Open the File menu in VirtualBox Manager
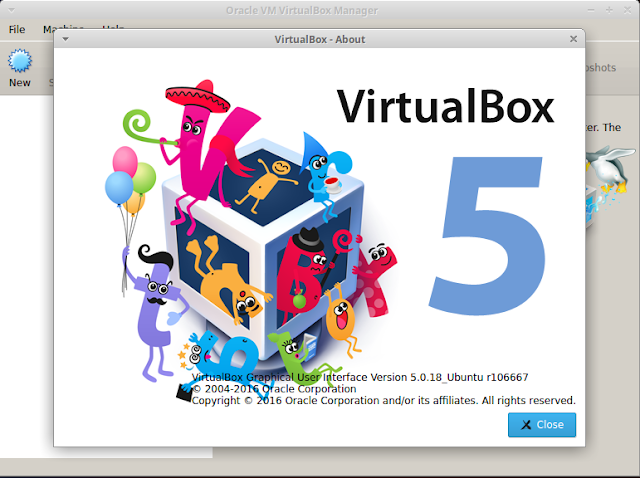 [17, 29]
